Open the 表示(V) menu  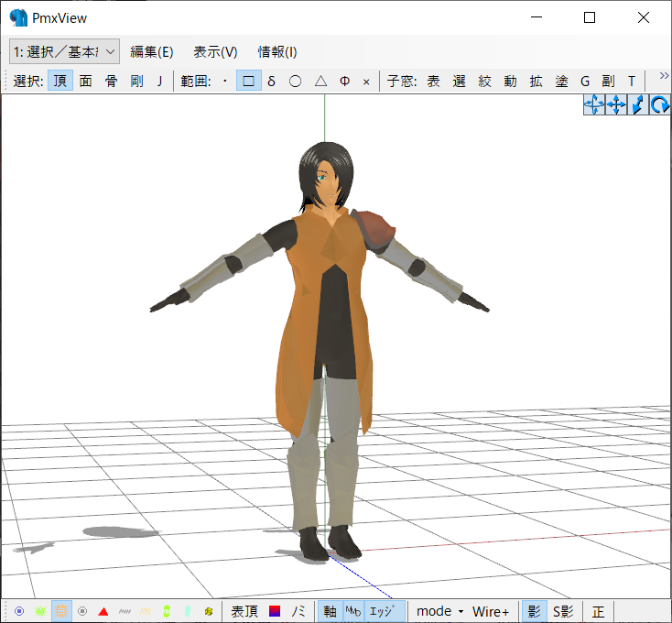tap(215, 51)
